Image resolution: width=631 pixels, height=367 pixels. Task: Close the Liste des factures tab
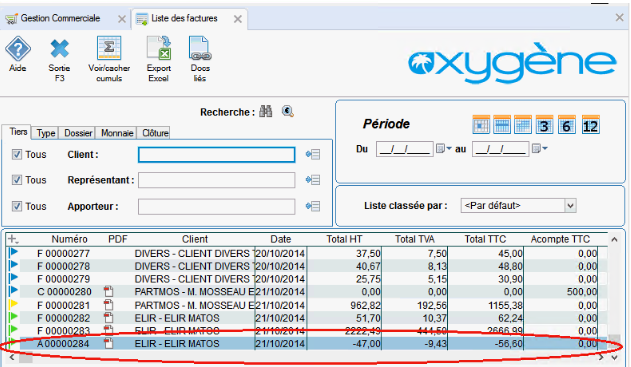click(x=238, y=19)
